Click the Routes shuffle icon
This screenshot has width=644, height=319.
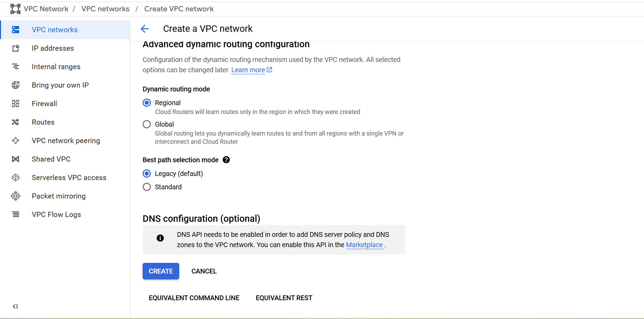coord(15,122)
